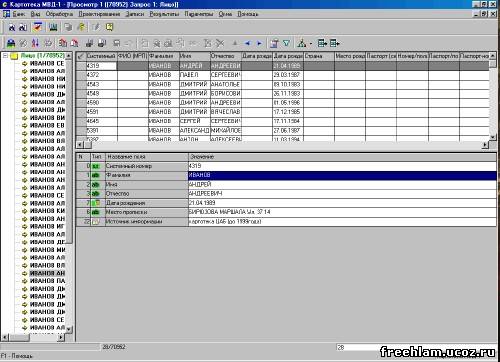Open the Обработка menu
This screenshot has width=500, height=362.
pyautogui.click(x=59, y=14)
